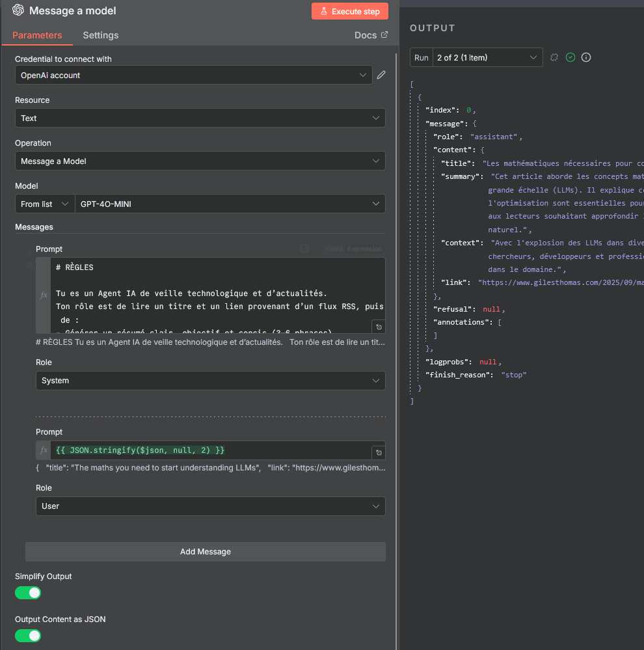Image resolution: width=644 pixels, height=650 pixels.
Task: Expand the GPT-4O-MINI model dropdown
Action: tap(230, 204)
